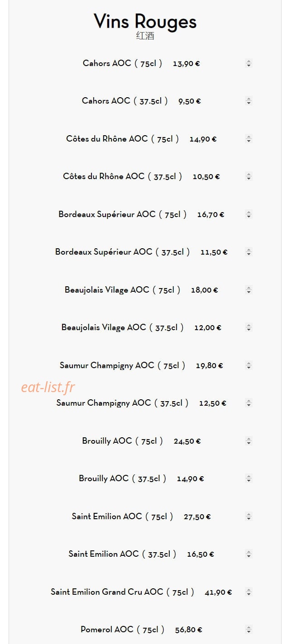The image size is (297, 644).
Task: Click quantity stepper for Pomerol AOC 75cl
Action: [249, 630]
